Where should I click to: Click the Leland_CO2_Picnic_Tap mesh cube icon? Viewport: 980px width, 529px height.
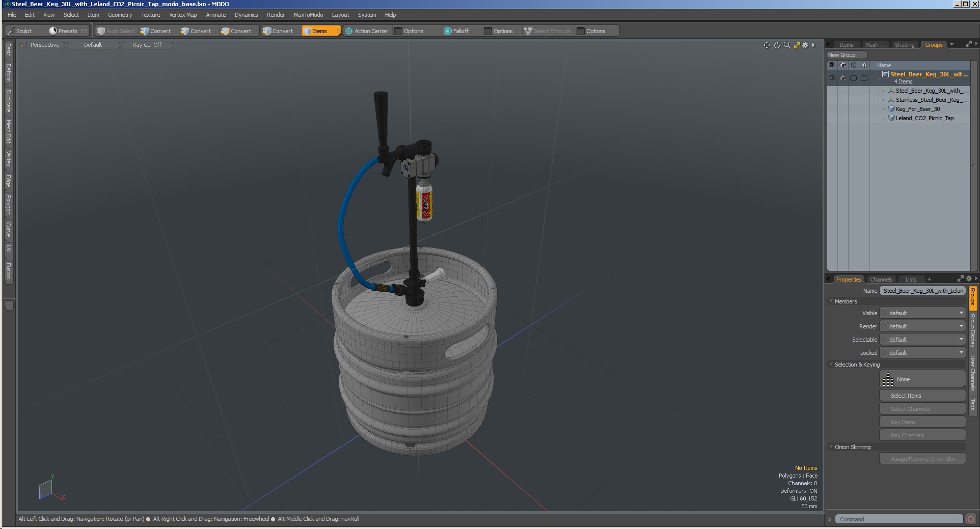891,118
